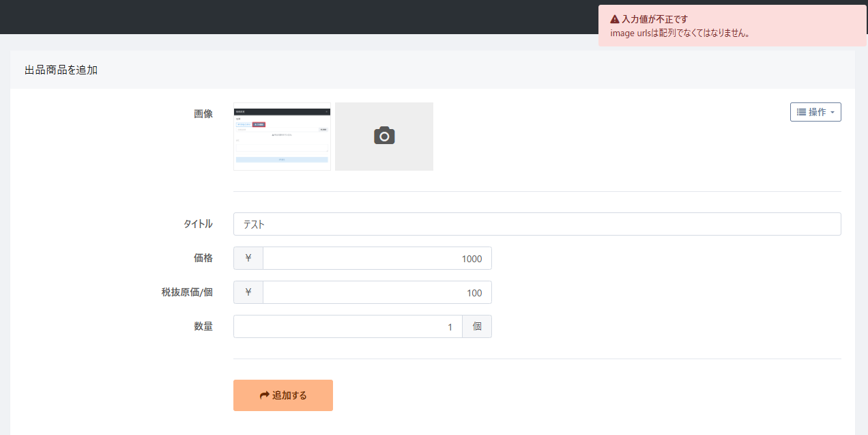Click the warning triangle icon in alert
The image size is (868, 435).
[615, 19]
